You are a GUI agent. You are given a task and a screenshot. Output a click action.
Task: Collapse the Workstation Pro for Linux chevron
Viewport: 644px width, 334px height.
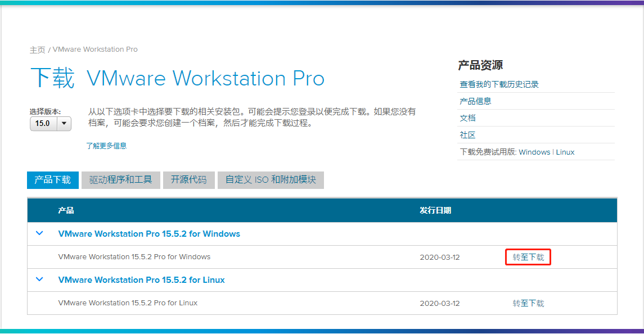(x=39, y=279)
